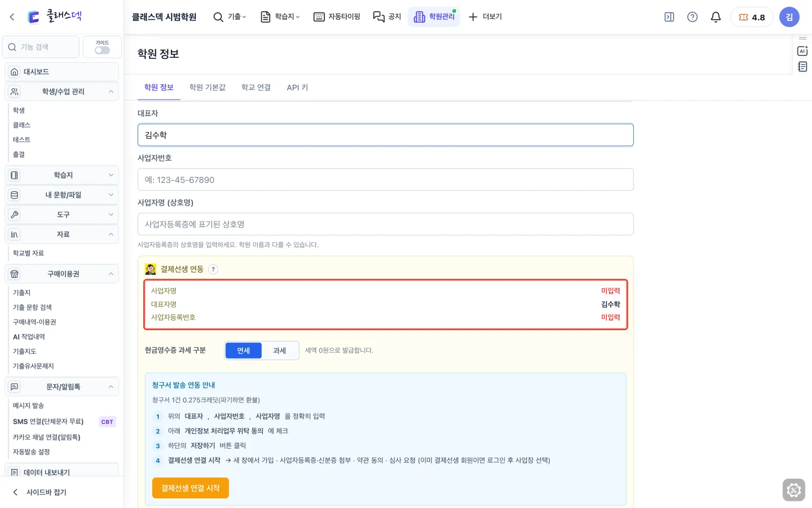Collapse the 문자/알림톡 sidebar section
Screen dimensions: 812x508
(x=62, y=387)
